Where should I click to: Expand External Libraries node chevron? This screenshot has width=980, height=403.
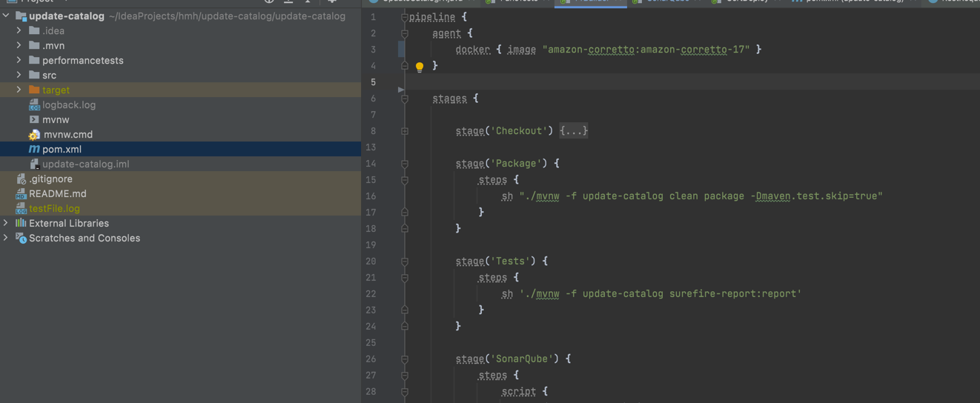click(7, 223)
